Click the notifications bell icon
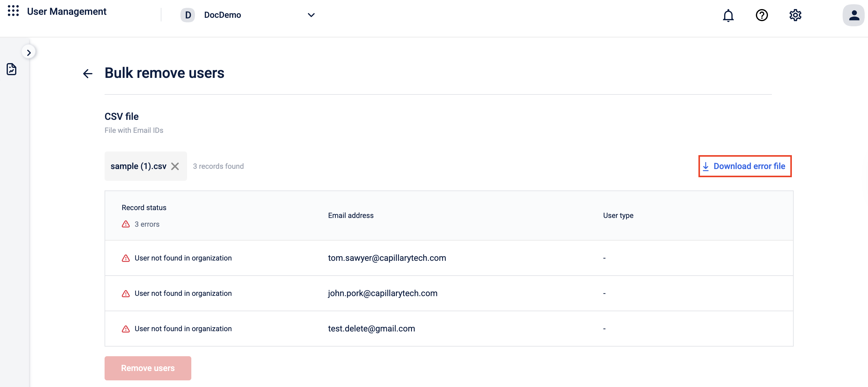868x387 pixels. tap(728, 15)
